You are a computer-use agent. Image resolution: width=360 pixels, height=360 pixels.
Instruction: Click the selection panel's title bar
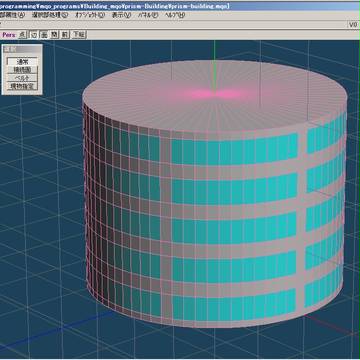pyautogui.click(x=22, y=49)
